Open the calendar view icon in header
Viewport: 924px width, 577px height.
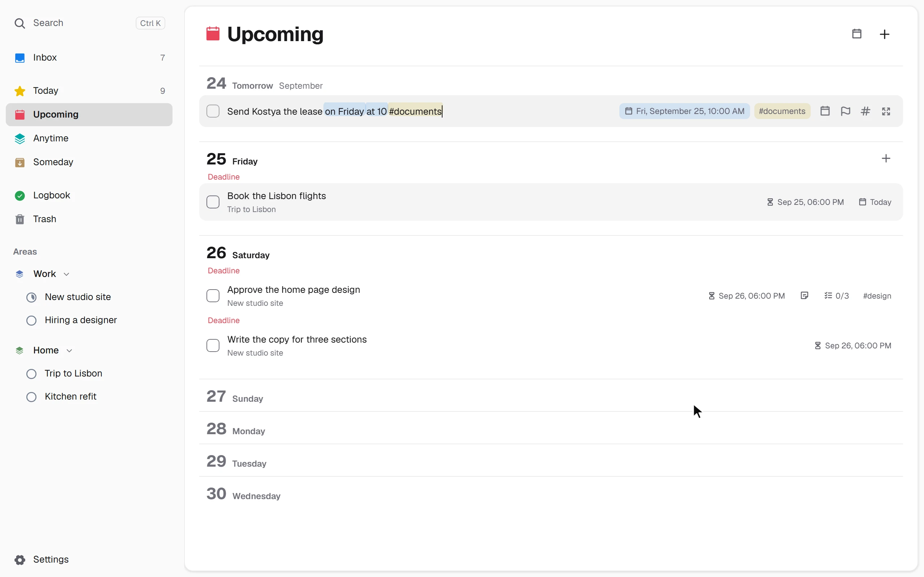point(857,34)
